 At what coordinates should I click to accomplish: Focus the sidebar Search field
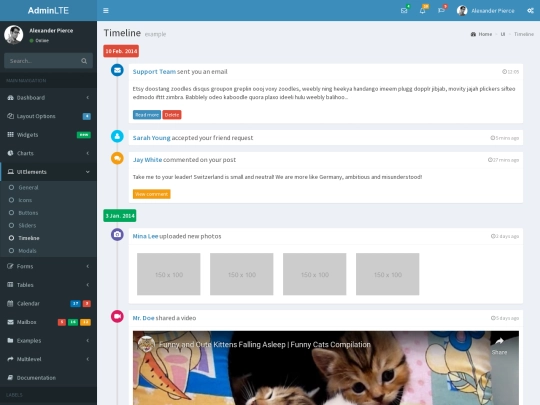(x=43, y=61)
